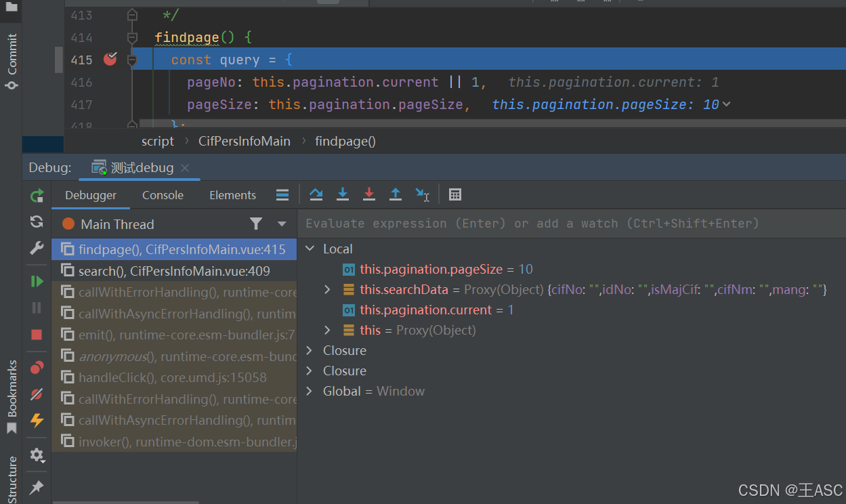
Task: Click the Step Out debugger icon
Action: 396,194
